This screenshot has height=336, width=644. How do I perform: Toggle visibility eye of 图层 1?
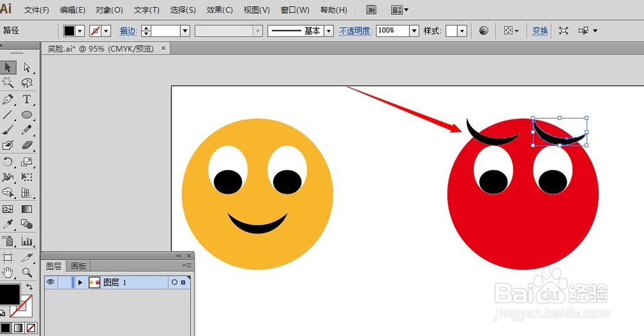[50, 282]
